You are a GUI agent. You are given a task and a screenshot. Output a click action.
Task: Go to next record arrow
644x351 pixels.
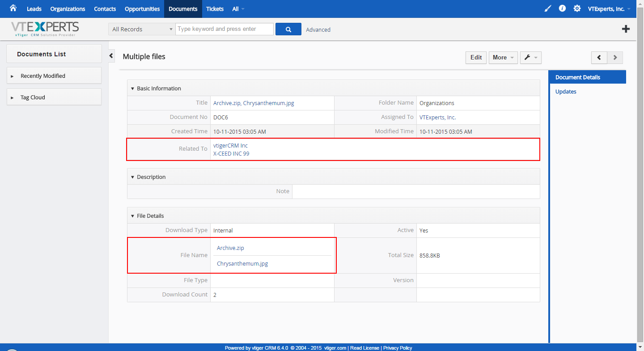tap(615, 57)
